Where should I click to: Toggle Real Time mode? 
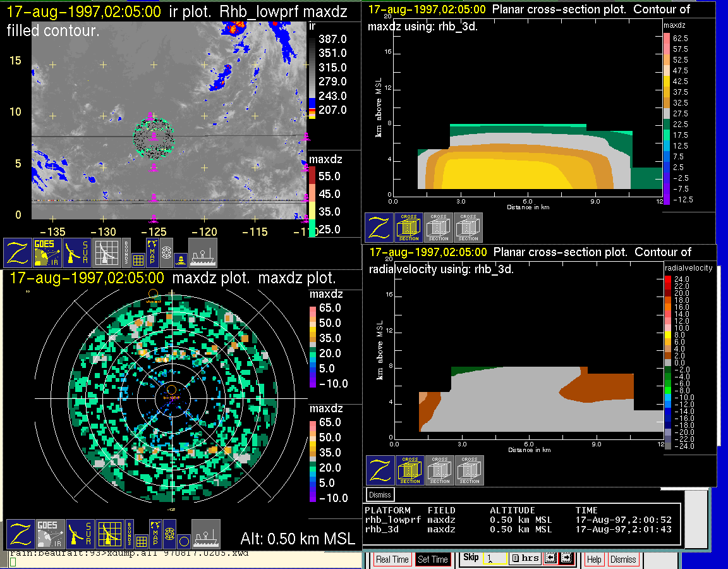[392, 560]
